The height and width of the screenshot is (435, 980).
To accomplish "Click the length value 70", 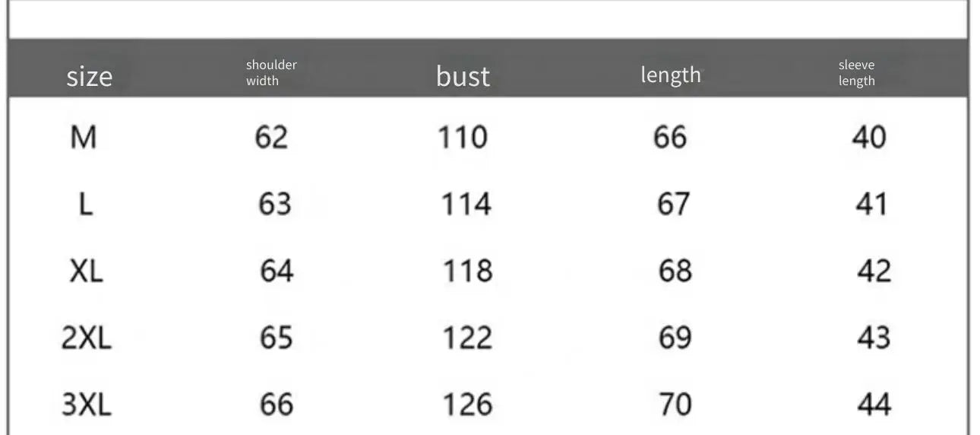I will pos(675,404).
